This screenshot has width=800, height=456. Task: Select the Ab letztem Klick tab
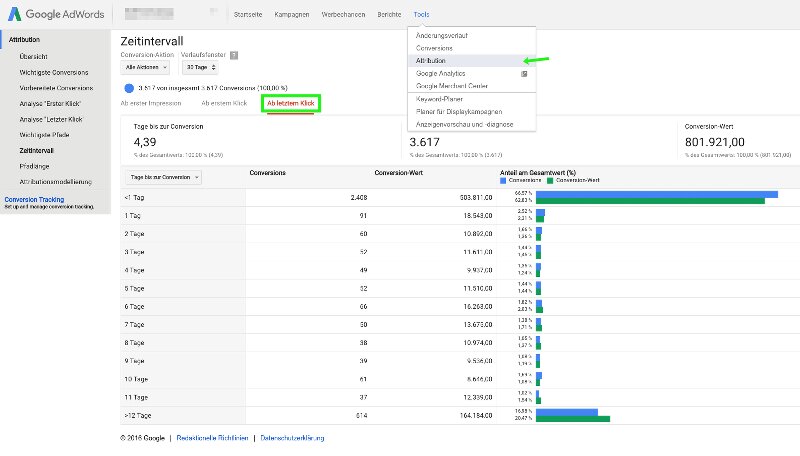pyautogui.click(x=290, y=103)
